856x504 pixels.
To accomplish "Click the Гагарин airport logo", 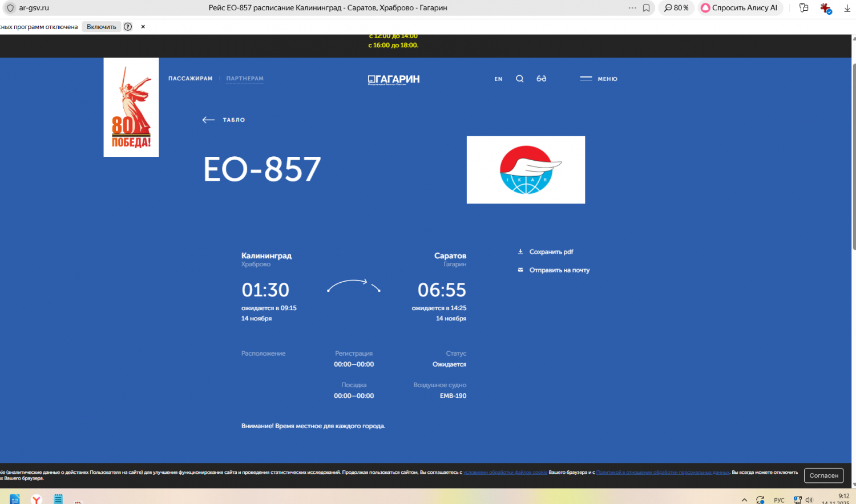I will point(394,79).
